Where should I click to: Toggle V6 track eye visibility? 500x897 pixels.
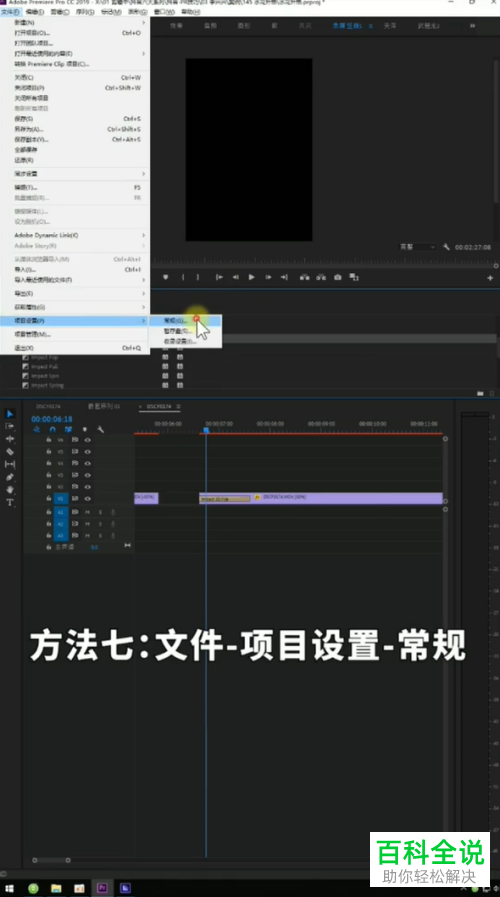[x=88, y=440]
